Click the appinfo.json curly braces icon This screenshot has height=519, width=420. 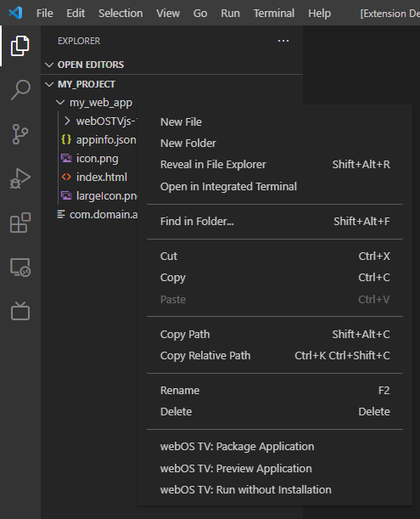[x=66, y=139]
